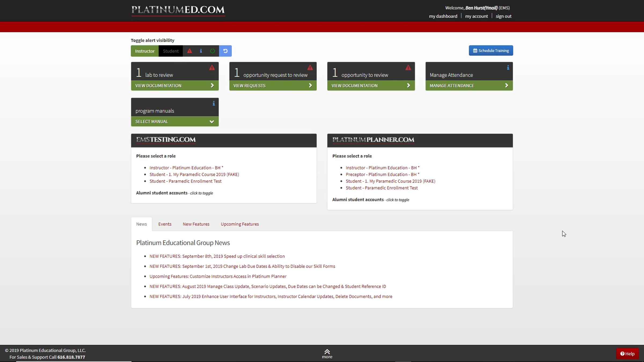Open the Upcoming Features tab

(x=240, y=224)
